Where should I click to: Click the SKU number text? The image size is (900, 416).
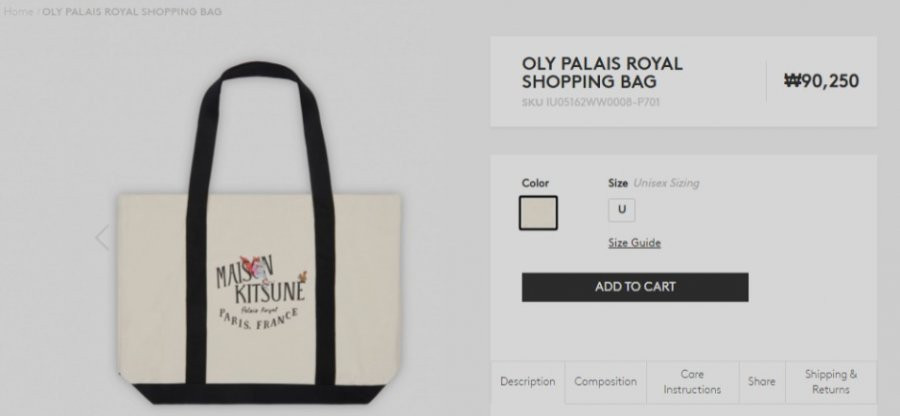(591, 102)
